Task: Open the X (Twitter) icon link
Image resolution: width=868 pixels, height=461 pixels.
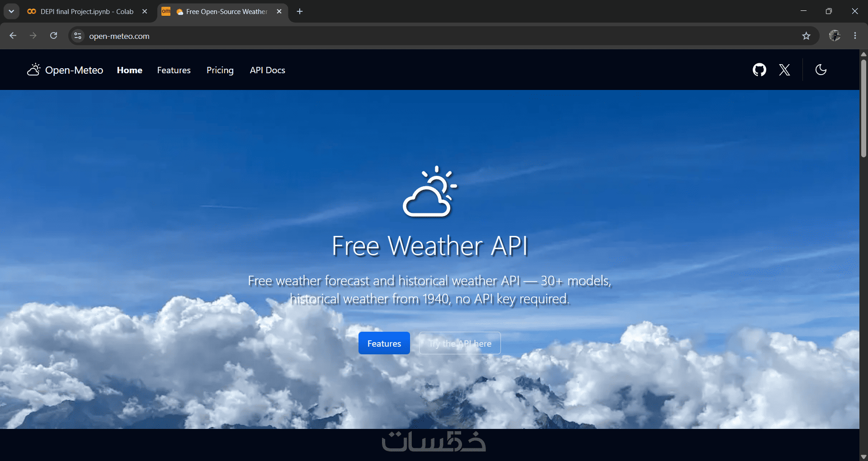Action: coord(784,70)
